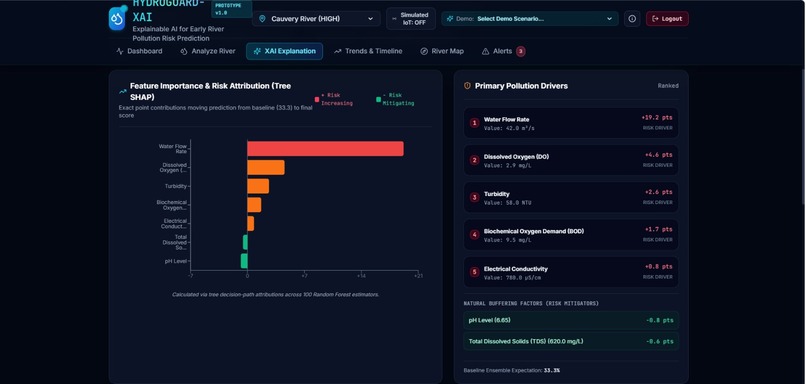Click the +19.2 pts value
Image resolution: width=806 pixels, height=384 pixels.
[656, 118]
